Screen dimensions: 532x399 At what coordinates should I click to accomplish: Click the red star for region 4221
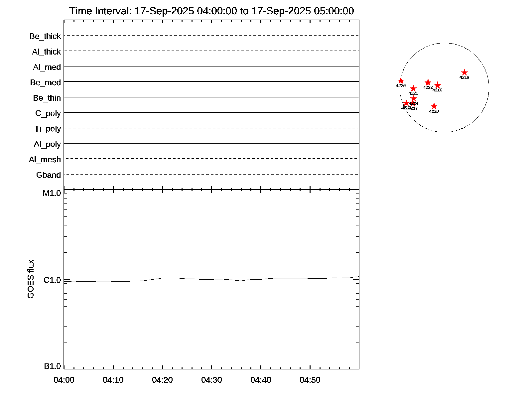click(x=413, y=88)
